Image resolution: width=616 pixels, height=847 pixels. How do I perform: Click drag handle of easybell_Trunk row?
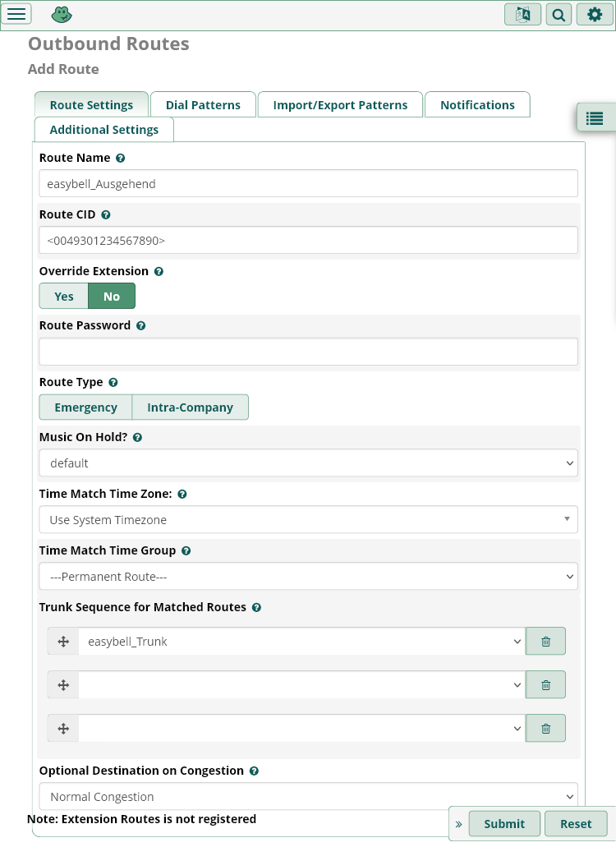tap(63, 642)
